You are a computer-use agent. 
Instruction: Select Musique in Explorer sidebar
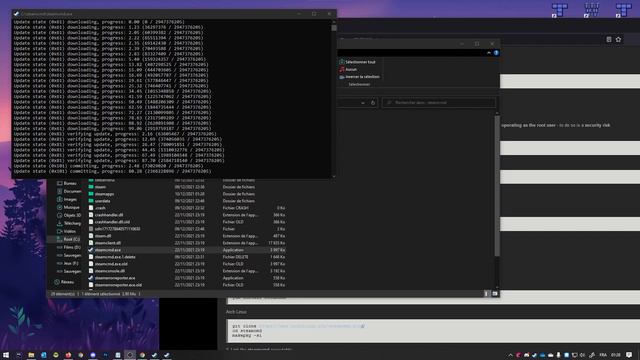pyautogui.click(x=68, y=207)
